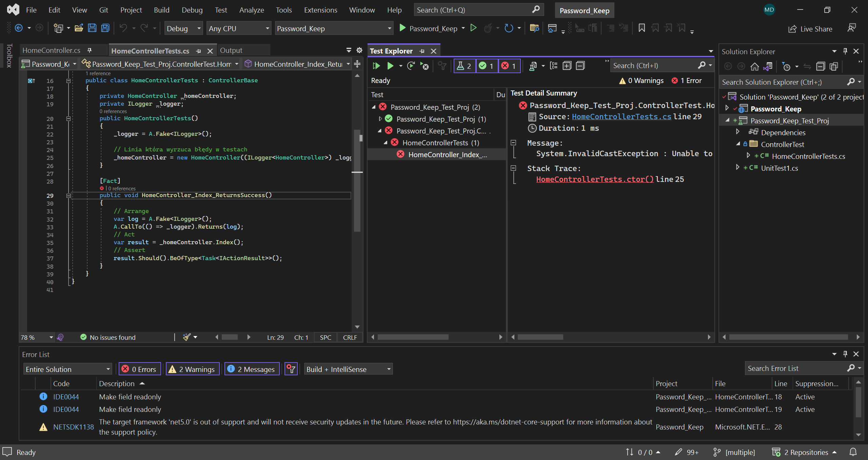Viewport: 868px width, 460px height.
Task: Save all files with the Save All icon
Action: [105, 28]
